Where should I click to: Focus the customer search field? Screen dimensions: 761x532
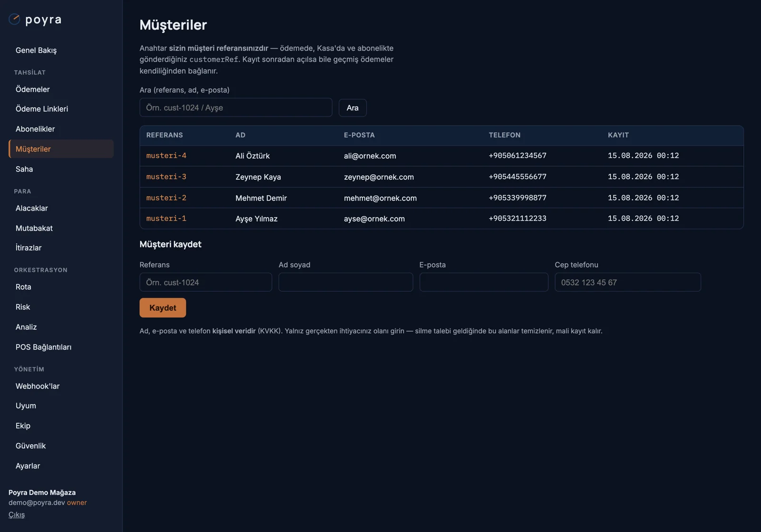[x=236, y=107]
